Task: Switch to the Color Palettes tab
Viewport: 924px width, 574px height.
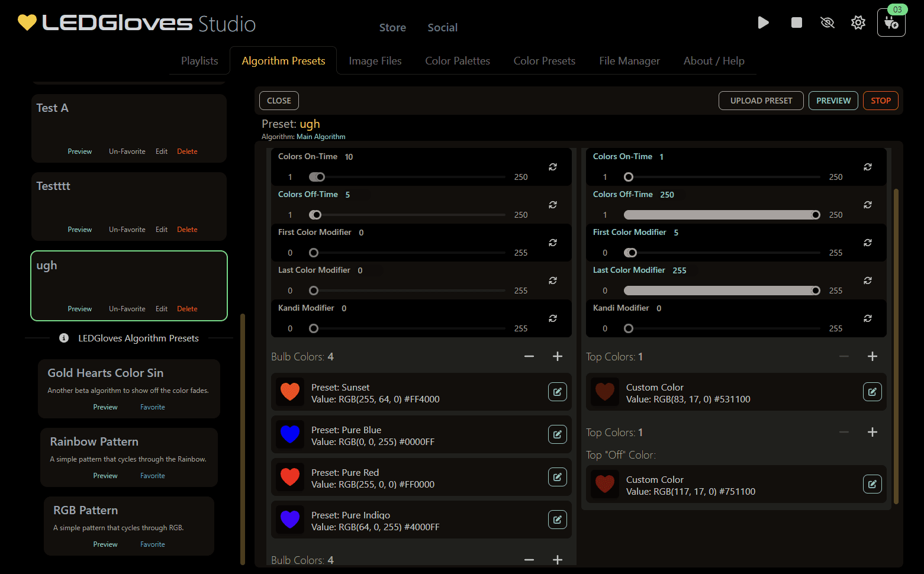Action: pos(457,61)
